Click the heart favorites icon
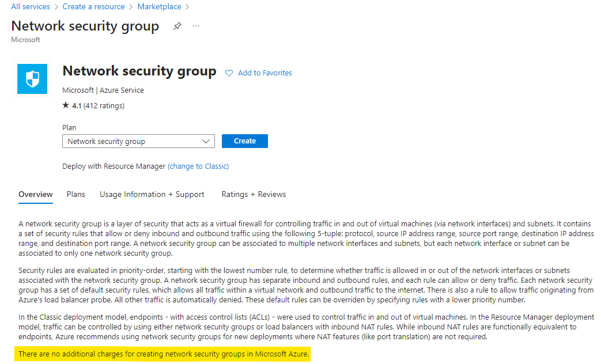The width and height of the screenshot is (601, 364). tap(229, 73)
